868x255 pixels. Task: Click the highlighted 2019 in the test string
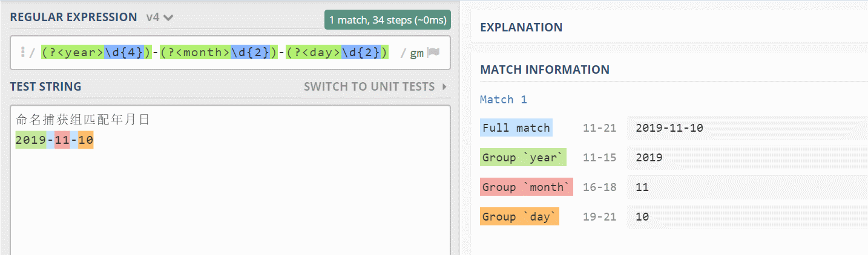[x=31, y=141]
